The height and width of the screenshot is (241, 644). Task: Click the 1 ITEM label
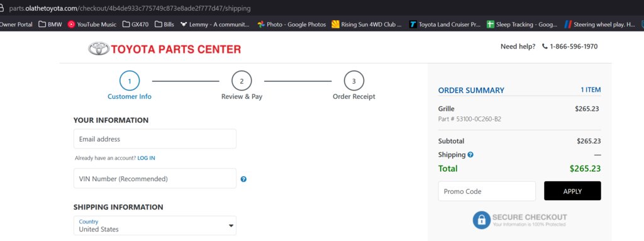point(591,89)
